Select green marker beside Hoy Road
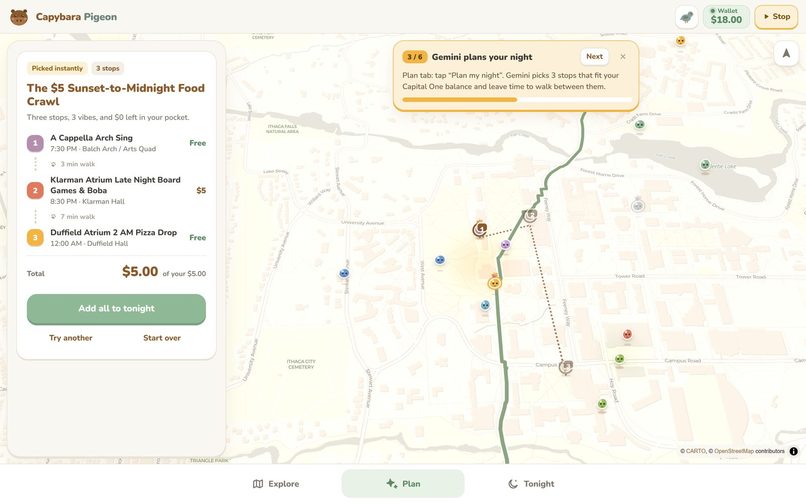Screen dimensions: 806x504 tap(602, 404)
